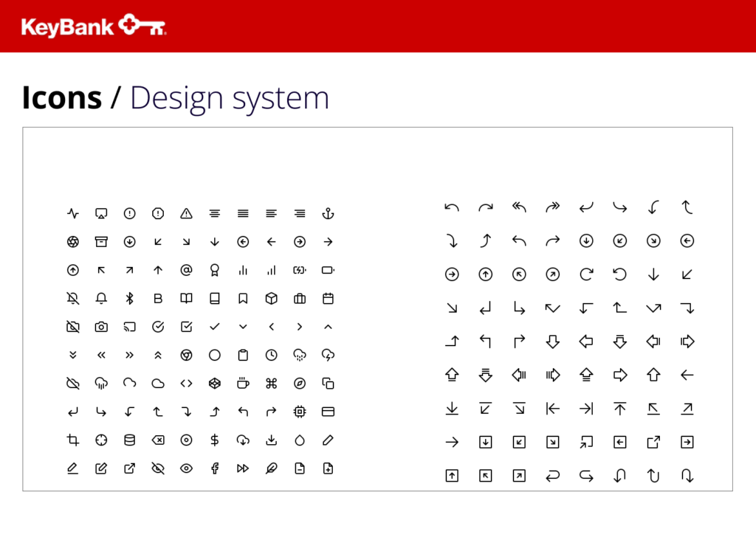This screenshot has height=537, width=756.
Task: Select the camera aperture icon
Action: [73, 242]
